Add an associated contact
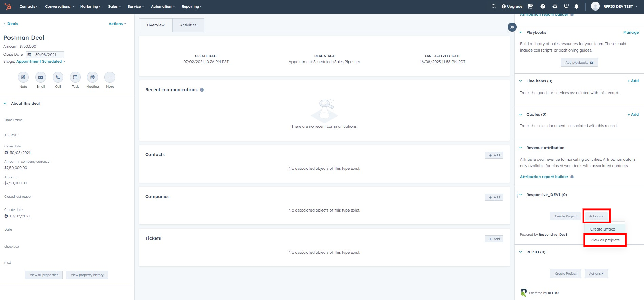The image size is (644, 300). click(494, 155)
